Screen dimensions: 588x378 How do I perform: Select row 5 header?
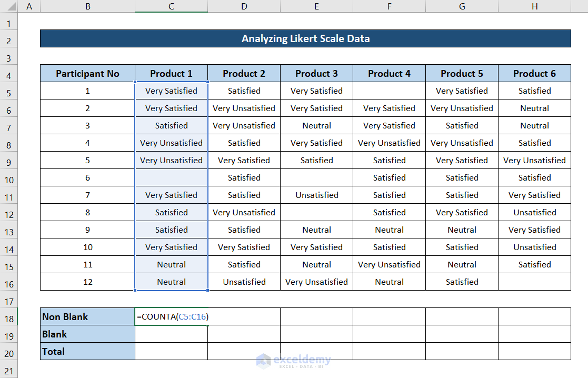pos(8,91)
